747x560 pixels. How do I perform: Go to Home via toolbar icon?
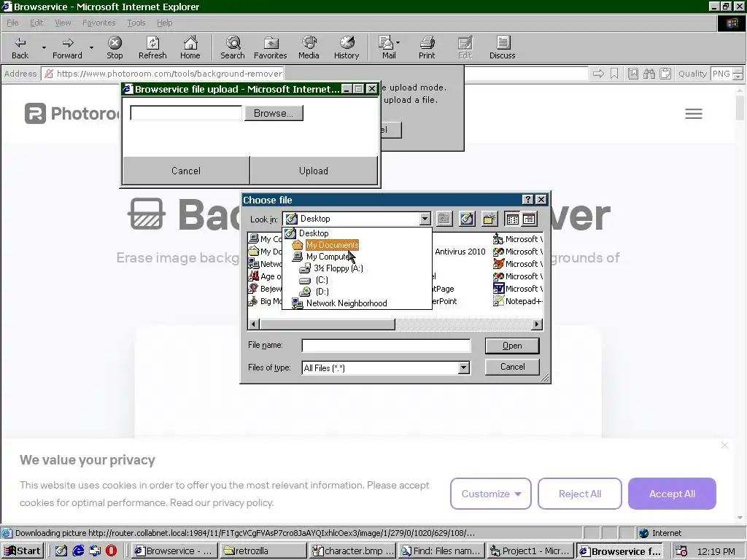(190, 47)
